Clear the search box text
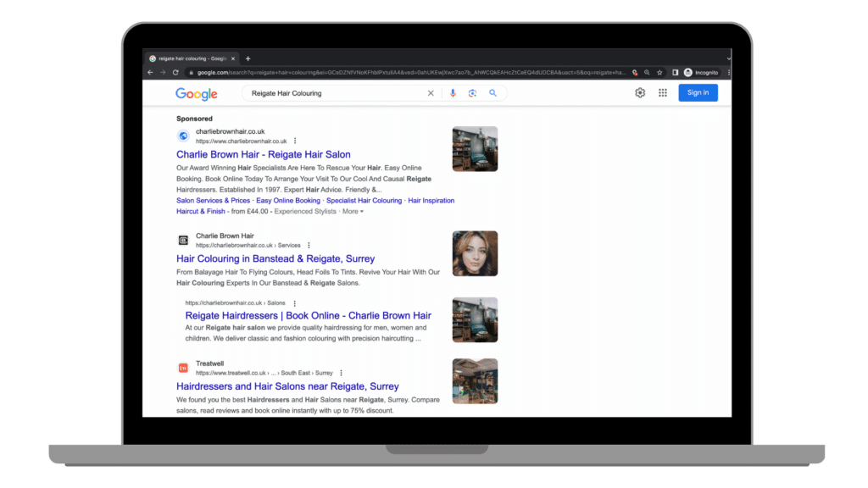868x488 pixels. coord(431,93)
